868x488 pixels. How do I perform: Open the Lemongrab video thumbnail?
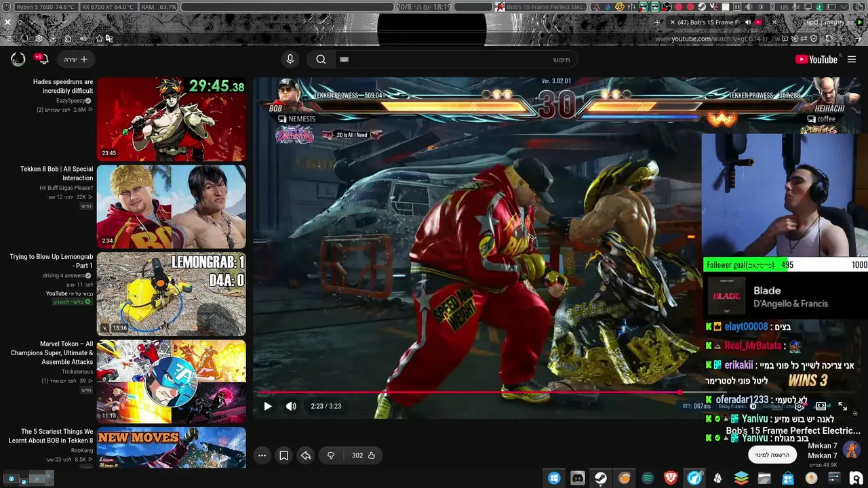click(x=172, y=294)
